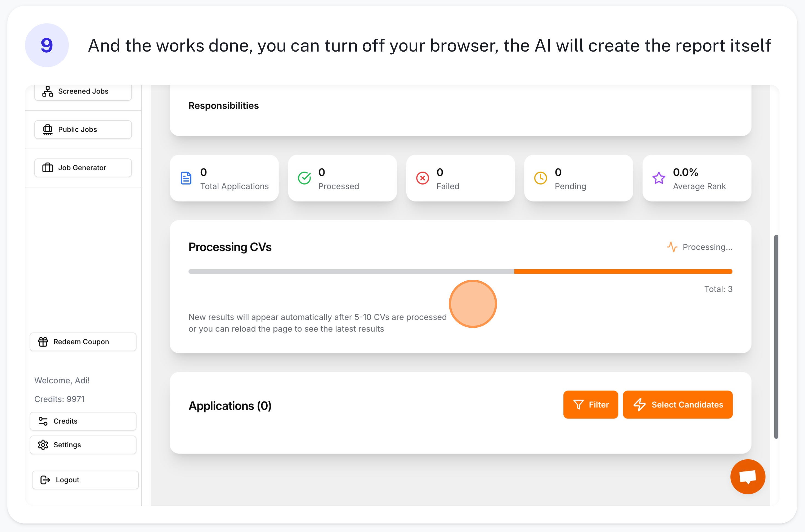
Task: Log out using the Logout button
Action: pos(85,480)
